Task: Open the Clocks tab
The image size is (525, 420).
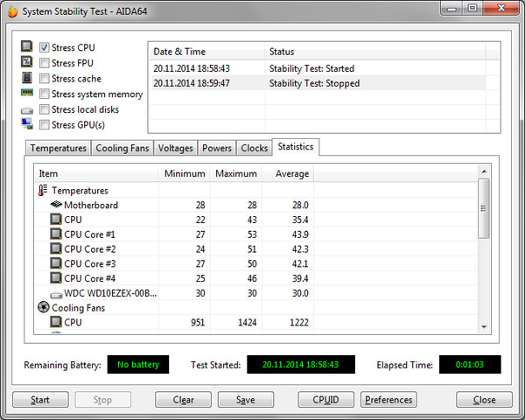Action: (x=254, y=149)
